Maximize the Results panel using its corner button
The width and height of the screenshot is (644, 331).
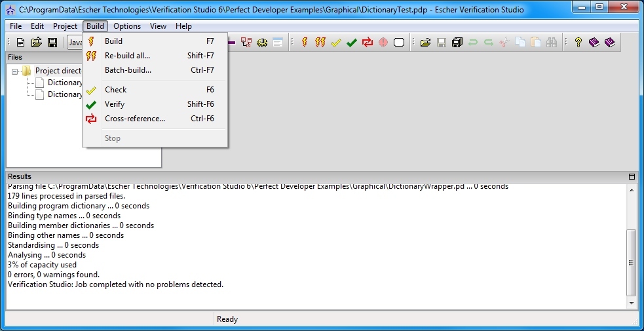coord(632,176)
